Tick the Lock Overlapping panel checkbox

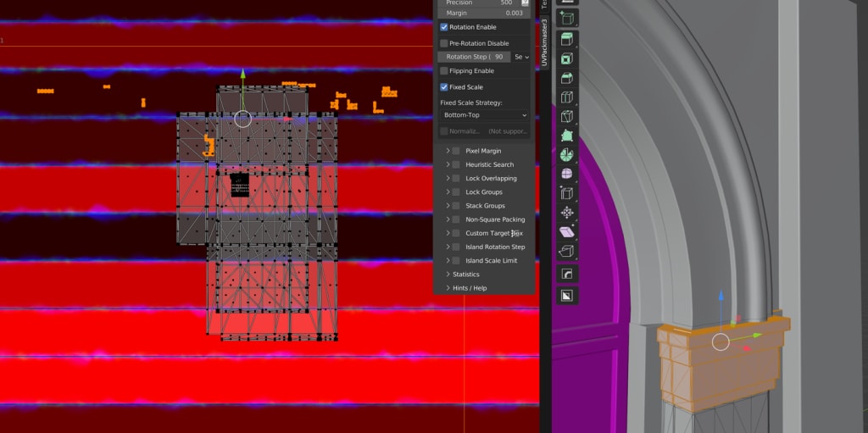click(x=455, y=178)
